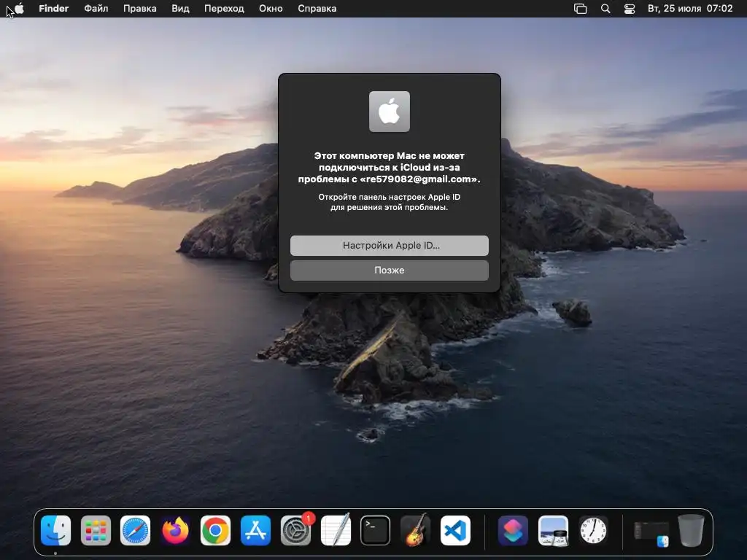Click the "Откройте панель настроек Apple ID" message
Viewport: 747px width, 560px height.
point(390,202)
